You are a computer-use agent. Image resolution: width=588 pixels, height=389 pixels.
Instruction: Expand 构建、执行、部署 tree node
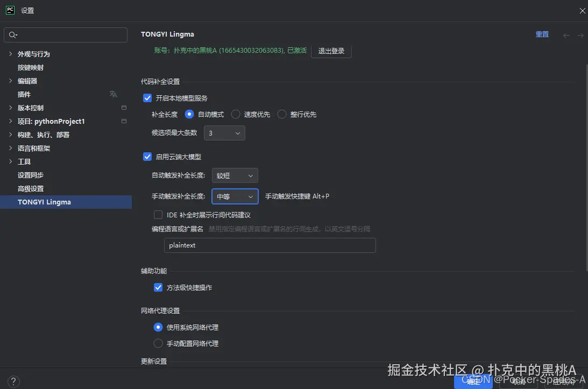(x=11, y=135)
